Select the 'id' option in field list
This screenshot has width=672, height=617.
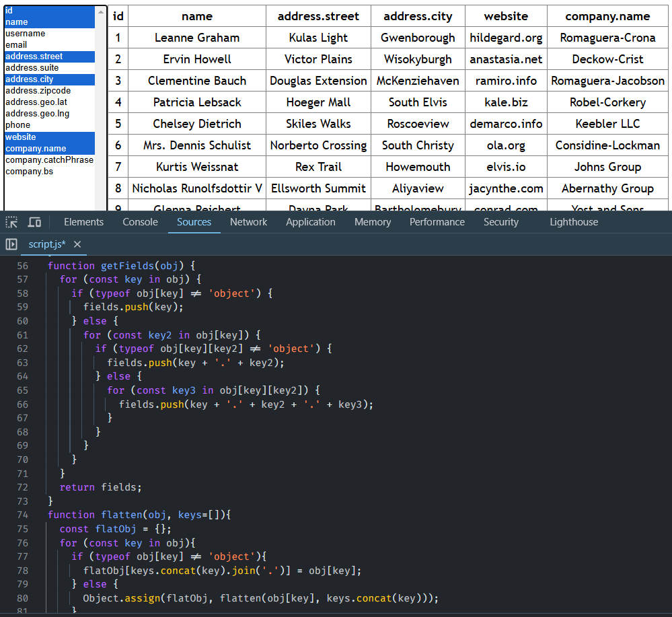(x=50, y=11)
